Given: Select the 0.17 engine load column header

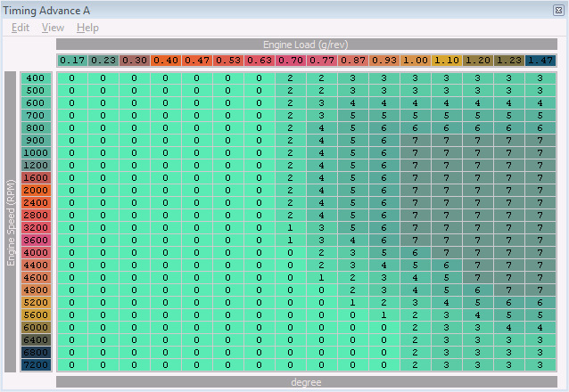Looking at the screenshot, I should 72,61.
